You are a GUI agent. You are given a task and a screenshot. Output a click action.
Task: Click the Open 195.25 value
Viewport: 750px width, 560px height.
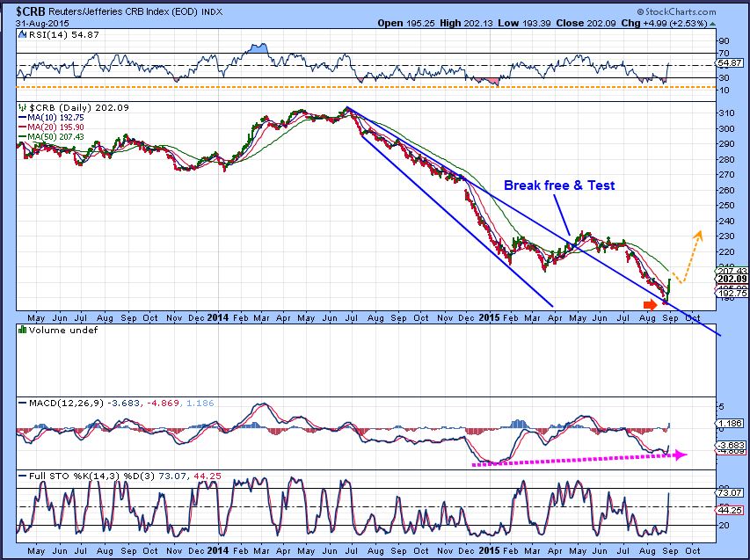pos(406,24)
